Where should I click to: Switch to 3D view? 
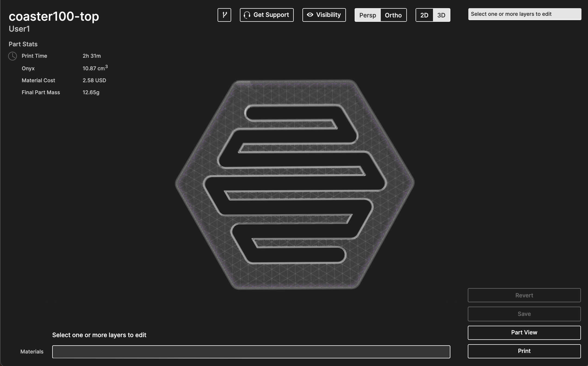pyautogui.click(x=441, y=15)
